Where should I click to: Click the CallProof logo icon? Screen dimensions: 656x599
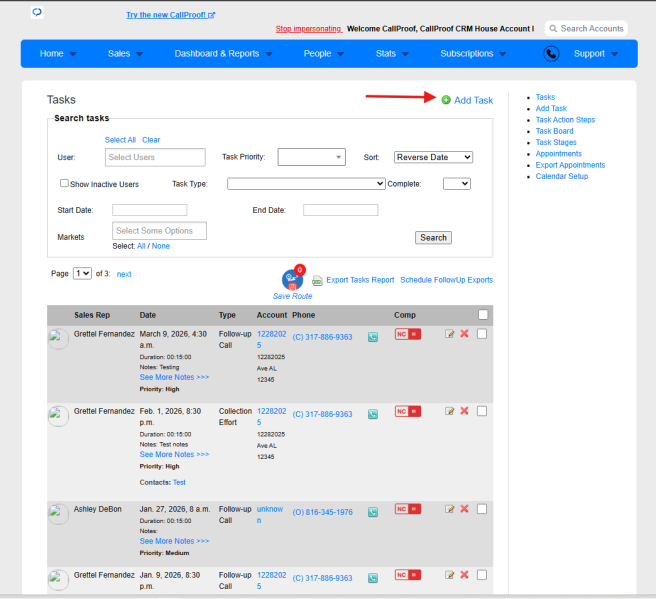[x=37, y=12]
